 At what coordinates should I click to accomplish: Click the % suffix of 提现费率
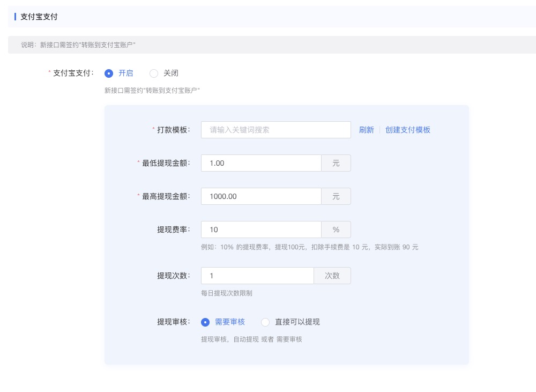(x=336, y=230)
